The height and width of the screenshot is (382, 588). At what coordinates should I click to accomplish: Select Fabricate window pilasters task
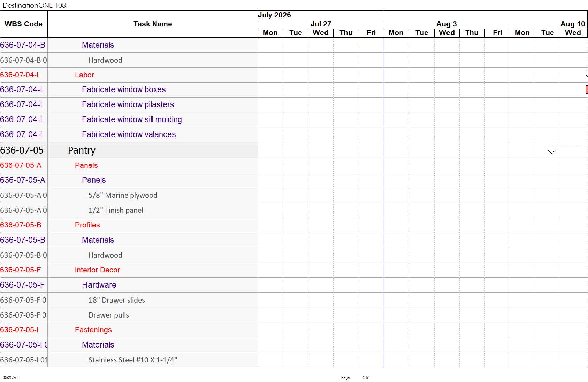click(128, 104)
